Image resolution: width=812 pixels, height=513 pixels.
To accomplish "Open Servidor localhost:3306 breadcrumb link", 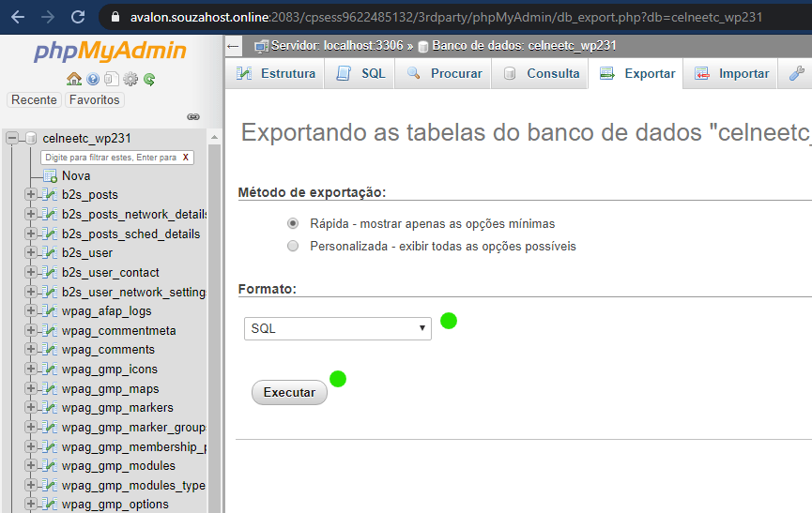I will pyautogui.click(x=337, y=46).
